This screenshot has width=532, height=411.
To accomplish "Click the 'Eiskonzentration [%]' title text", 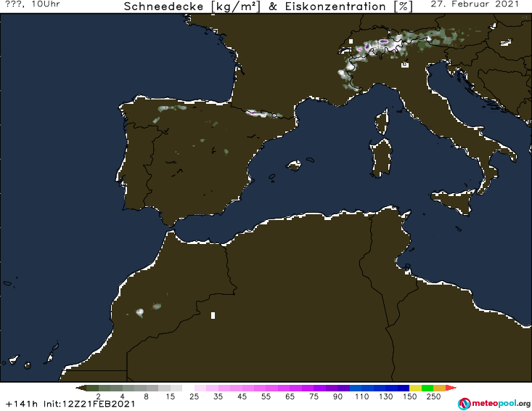I will [349, 7].
